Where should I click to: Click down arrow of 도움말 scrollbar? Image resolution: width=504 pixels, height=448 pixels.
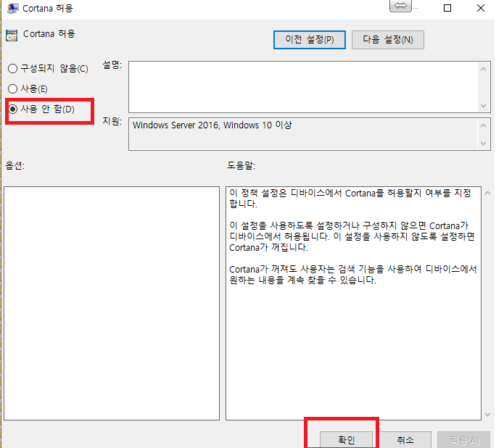coord(487,414)
